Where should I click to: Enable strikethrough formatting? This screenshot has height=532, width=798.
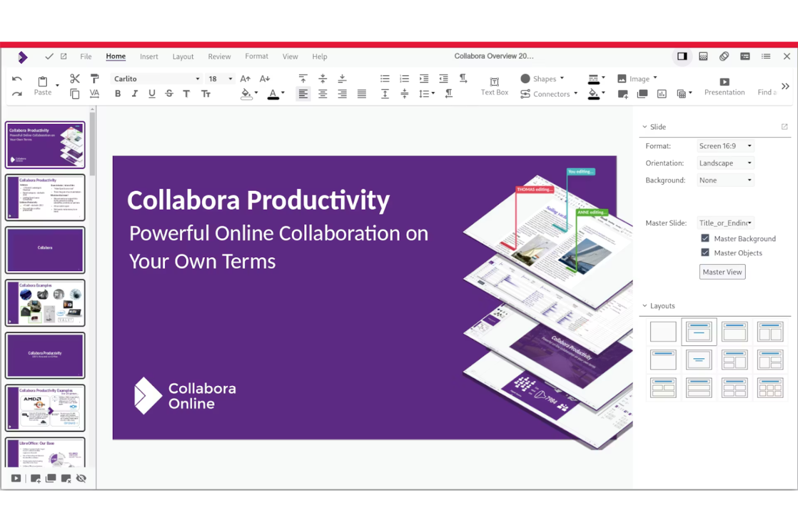coord(169,93)
